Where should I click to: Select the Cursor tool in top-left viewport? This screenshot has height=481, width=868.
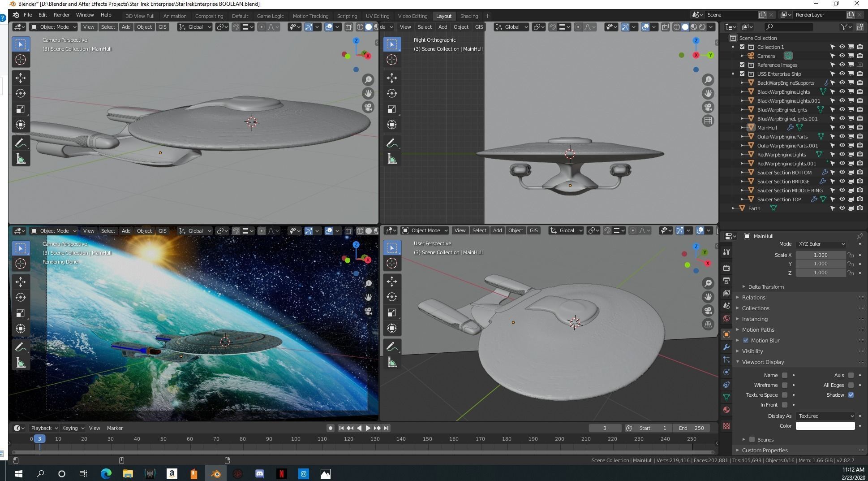tap(21, 60)
